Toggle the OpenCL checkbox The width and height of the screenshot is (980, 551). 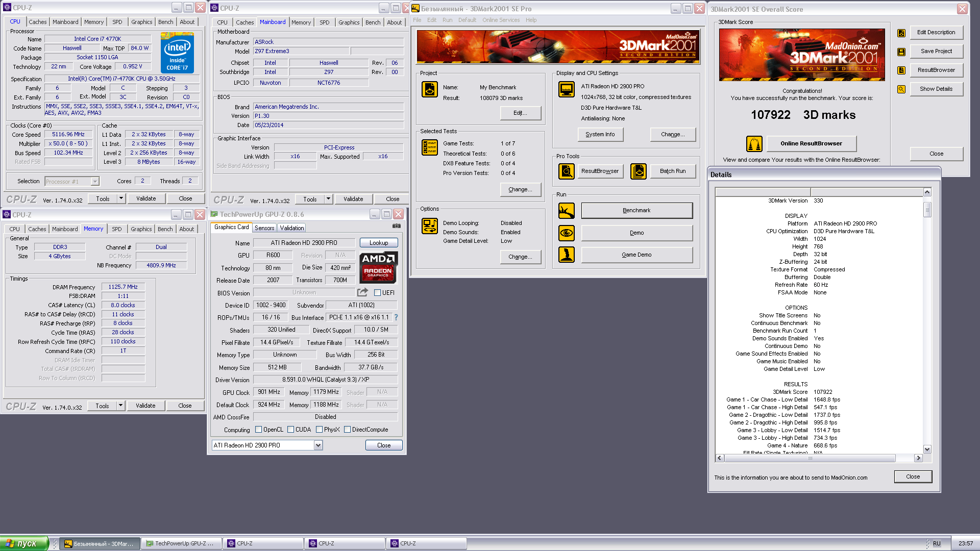[258, 430]
